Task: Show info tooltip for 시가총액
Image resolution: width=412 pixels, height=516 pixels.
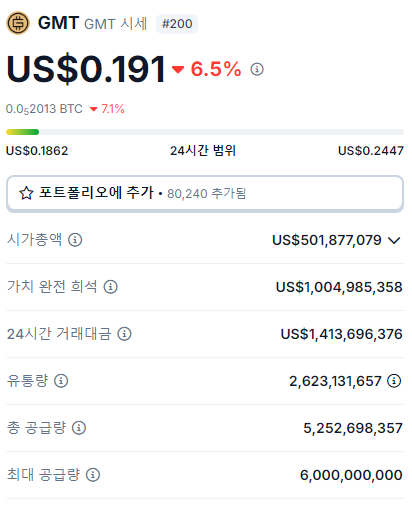Action: (x=75, y=240)
